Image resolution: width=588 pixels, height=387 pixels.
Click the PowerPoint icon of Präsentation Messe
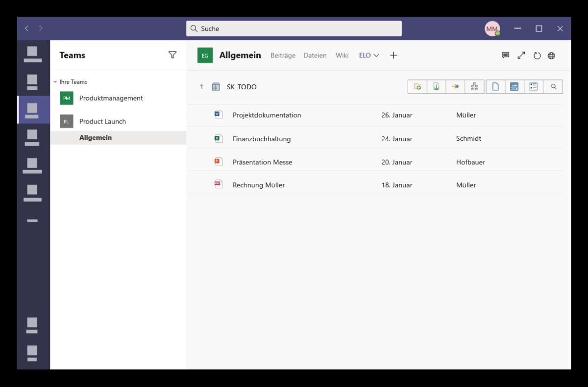(x=219, y=161)
